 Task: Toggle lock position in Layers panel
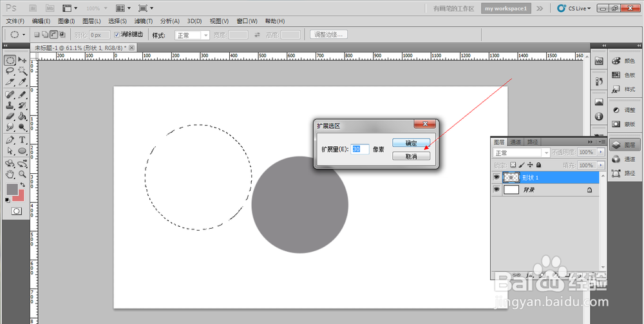(530, 165)
